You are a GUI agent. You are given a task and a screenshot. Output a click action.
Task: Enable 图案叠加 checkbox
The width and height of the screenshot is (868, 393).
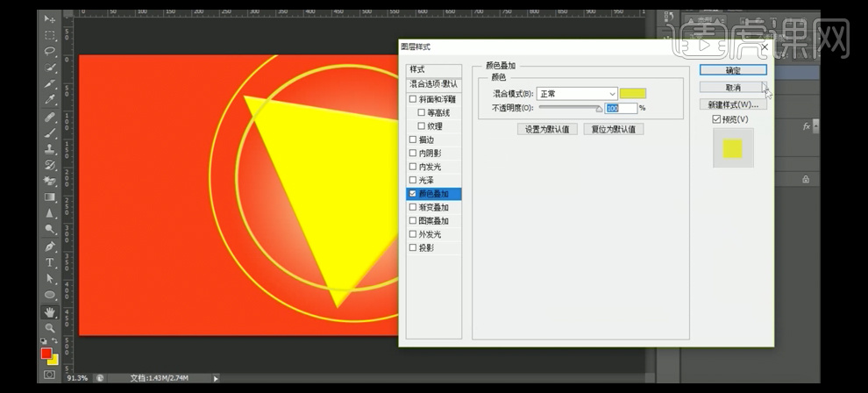coord(412,220)
